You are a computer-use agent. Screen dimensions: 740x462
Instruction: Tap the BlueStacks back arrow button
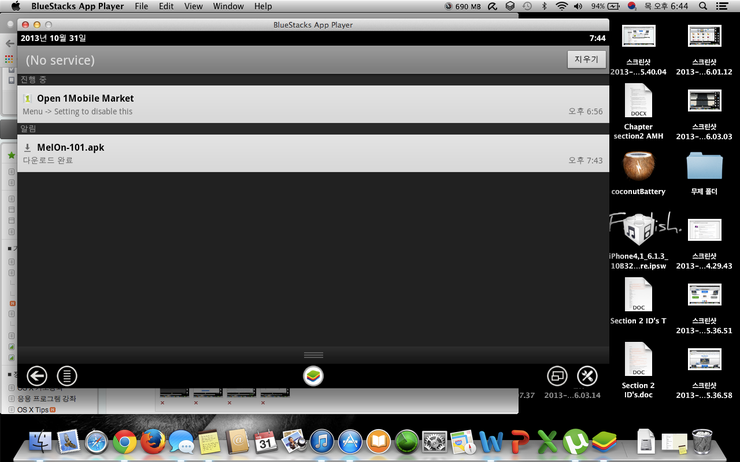pos(37,376)
